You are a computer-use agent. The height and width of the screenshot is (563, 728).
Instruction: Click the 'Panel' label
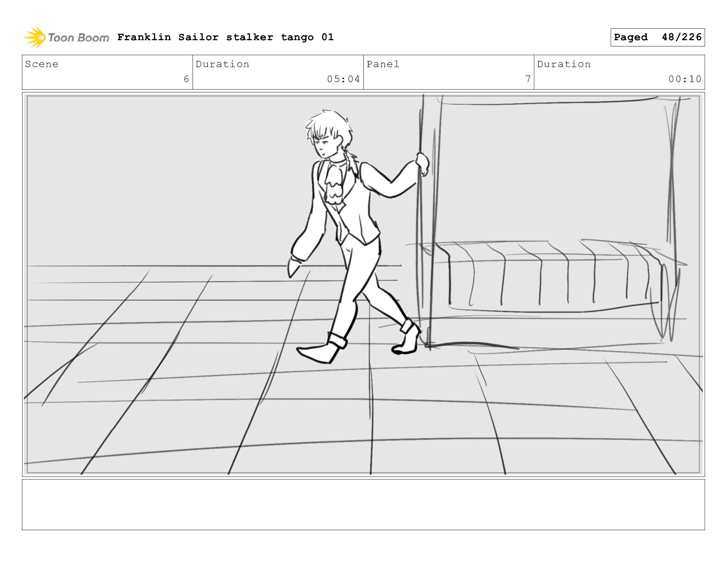(x=383, y=64)
